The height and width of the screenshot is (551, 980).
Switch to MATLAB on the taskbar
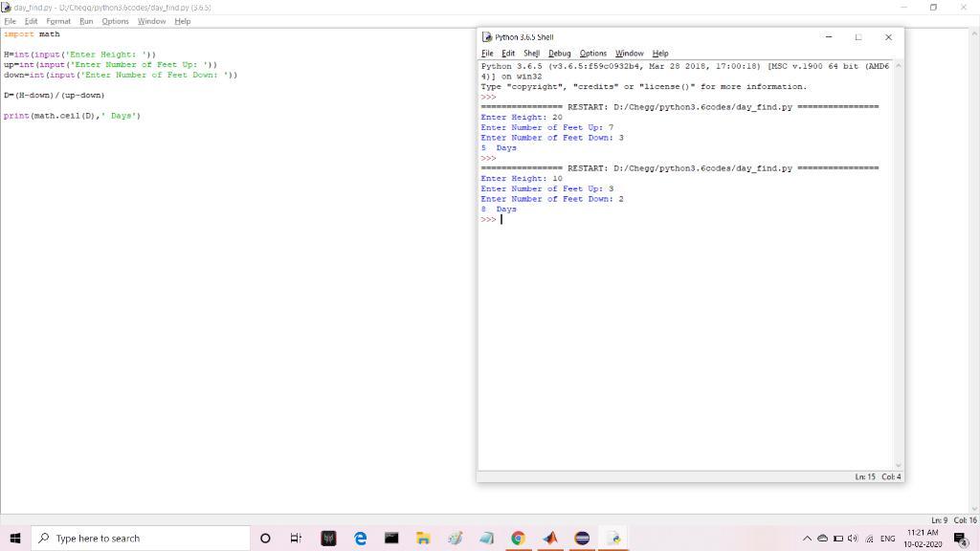[x=549, y=539]
